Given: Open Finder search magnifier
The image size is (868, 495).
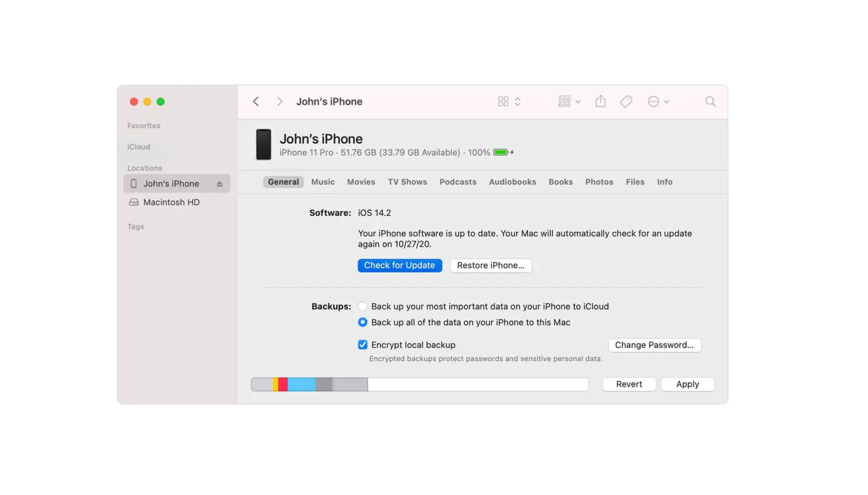Looking at the screenshot, I should coord(710,101).
